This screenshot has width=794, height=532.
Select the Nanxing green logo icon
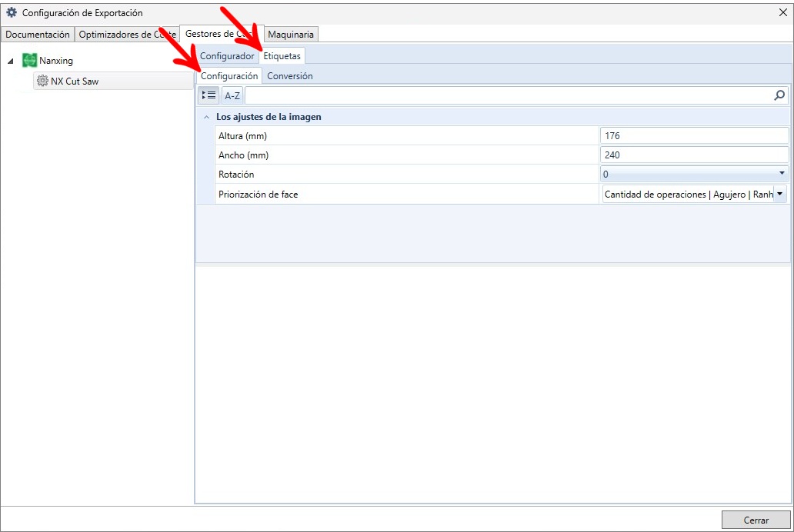tap(30, 60)
